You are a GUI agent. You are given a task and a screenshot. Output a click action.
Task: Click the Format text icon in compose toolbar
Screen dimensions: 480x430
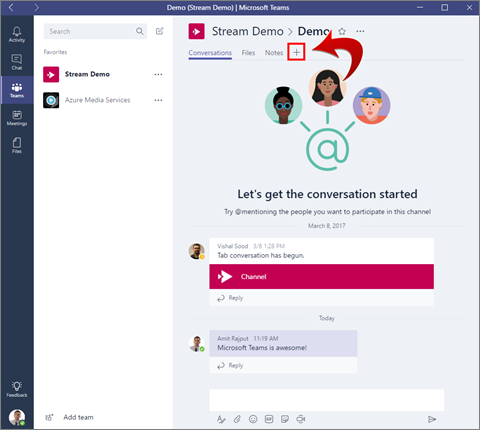click(221, 419)
